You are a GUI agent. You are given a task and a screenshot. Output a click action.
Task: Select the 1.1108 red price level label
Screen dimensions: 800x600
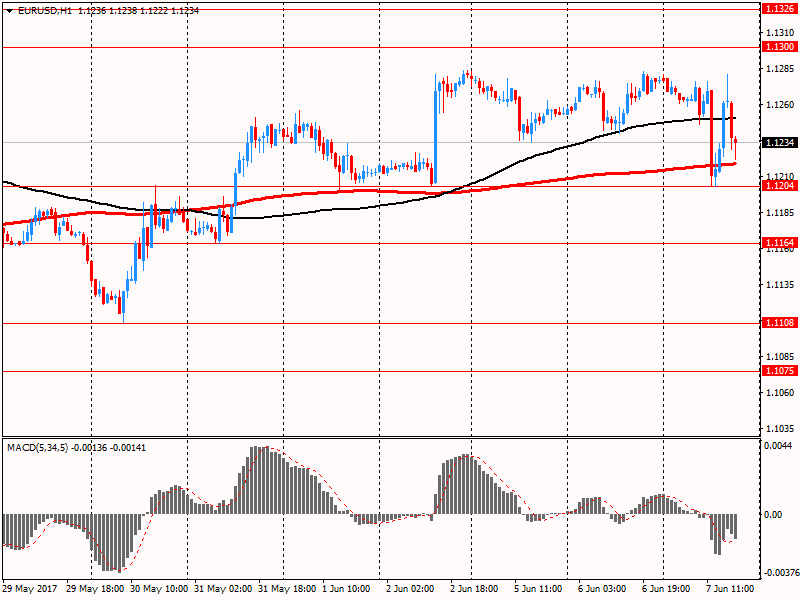coord(780,322)
